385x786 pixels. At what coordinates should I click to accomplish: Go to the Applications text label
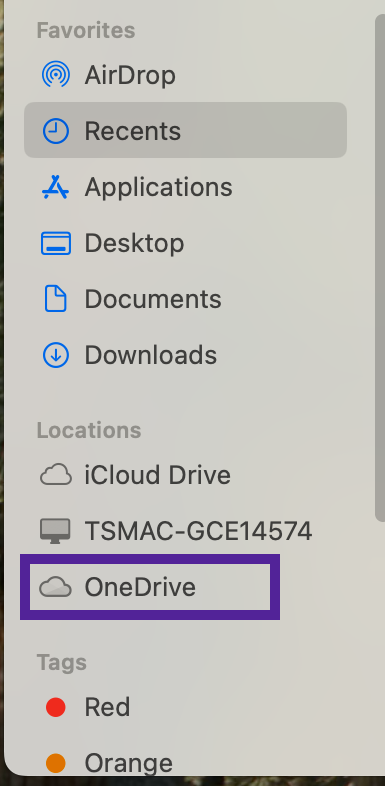click(158, 187)
